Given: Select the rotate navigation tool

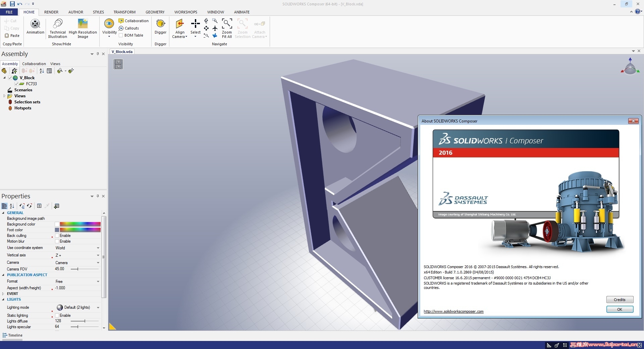Looking at the screenshot, I should pyautogui.click(x=206, y=21).
